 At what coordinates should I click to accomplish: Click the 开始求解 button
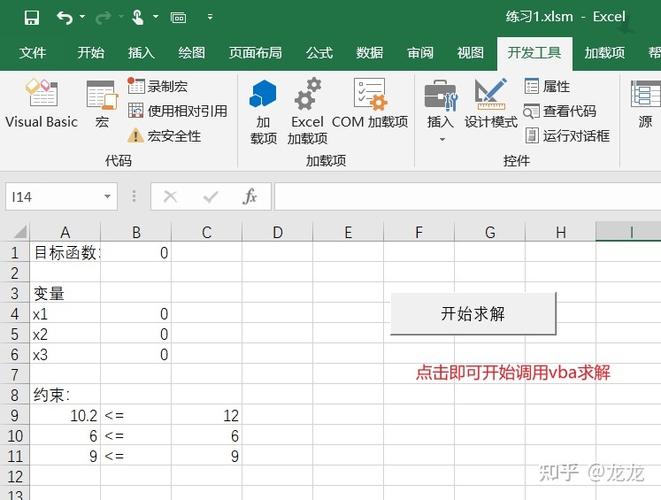click(473, 314)
